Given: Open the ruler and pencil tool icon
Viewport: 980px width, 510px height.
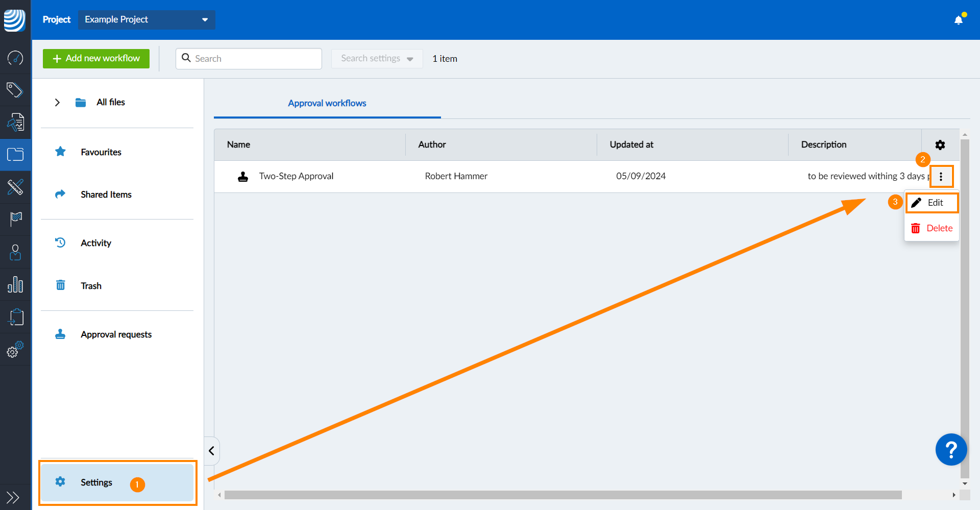Looking at the screenshot, I should point(15,187).
